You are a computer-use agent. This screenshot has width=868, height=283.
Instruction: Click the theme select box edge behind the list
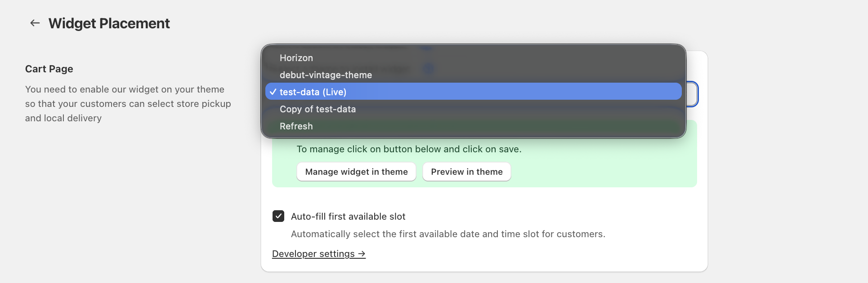tap(693, 94)
